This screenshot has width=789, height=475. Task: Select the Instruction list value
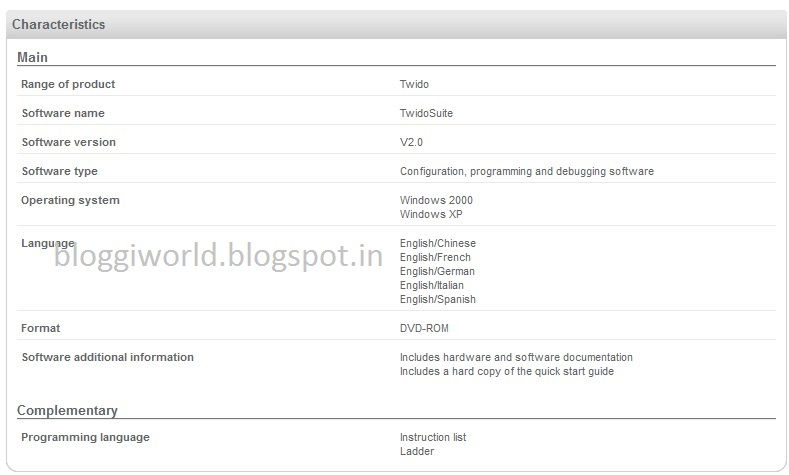433,437
